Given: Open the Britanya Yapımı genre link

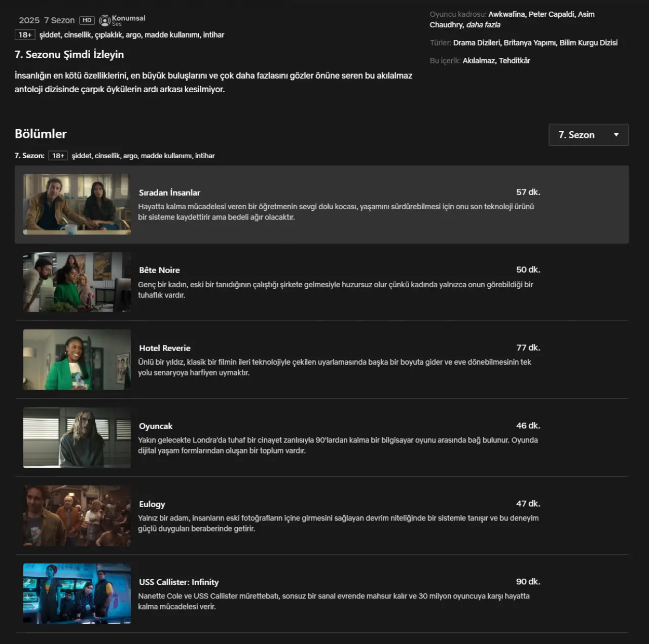Looking at the screenshot, I should (x=530, y=43).
